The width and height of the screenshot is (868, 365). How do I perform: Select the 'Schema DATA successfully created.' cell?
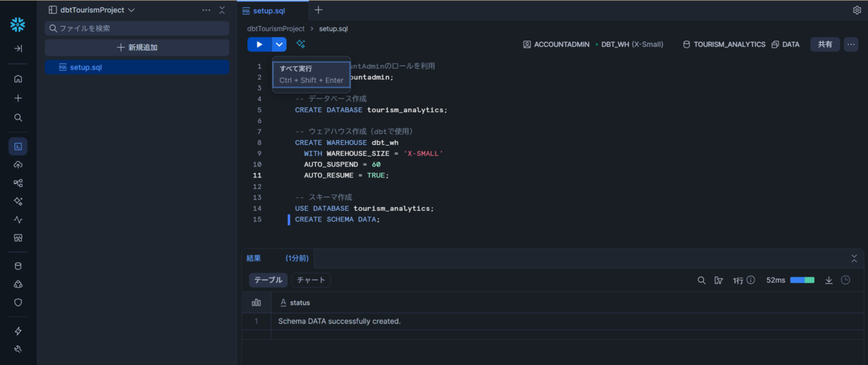coord(339,321)
